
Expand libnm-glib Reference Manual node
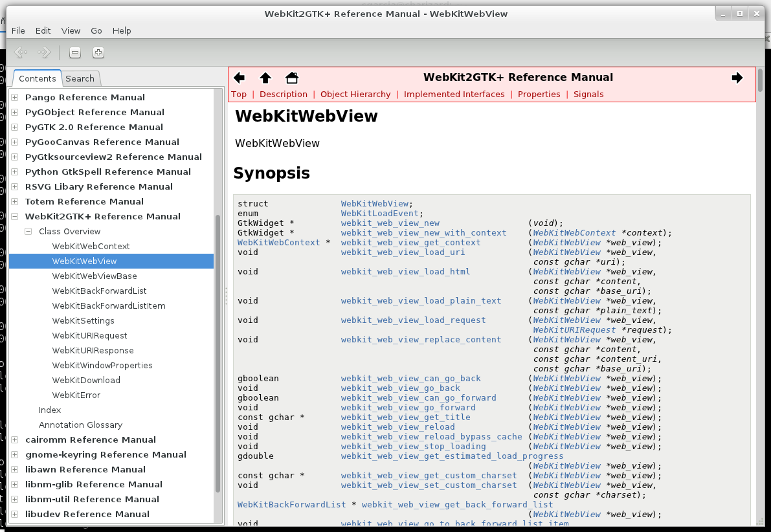click(x=15, y=484)
